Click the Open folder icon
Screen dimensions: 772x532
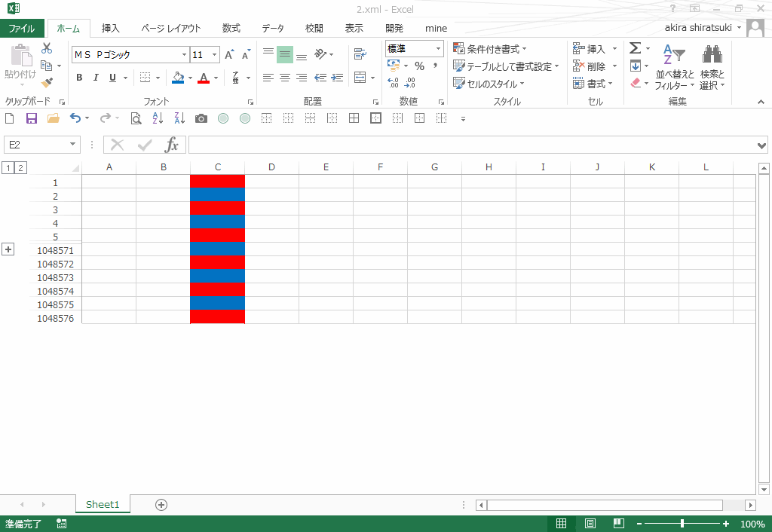click(54, 118)
